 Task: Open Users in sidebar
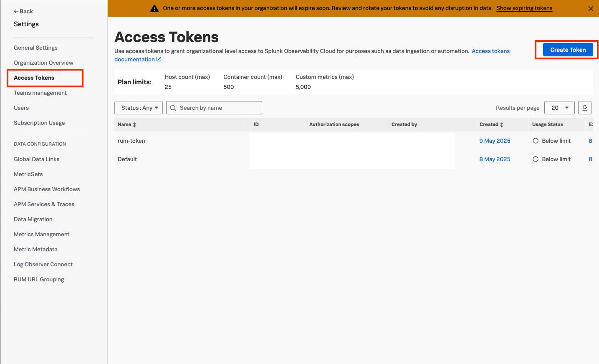pos(21,108)
